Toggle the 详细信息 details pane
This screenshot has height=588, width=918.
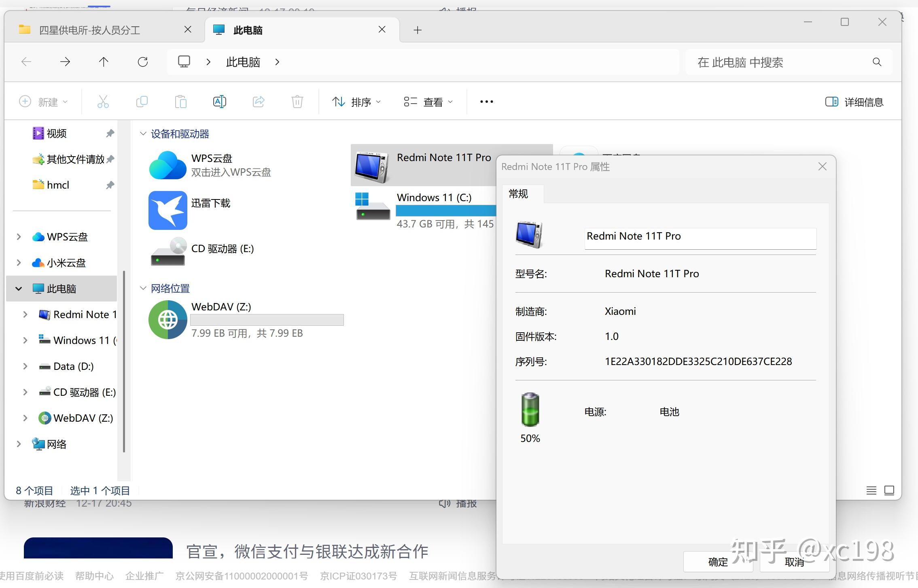[854, 102]
